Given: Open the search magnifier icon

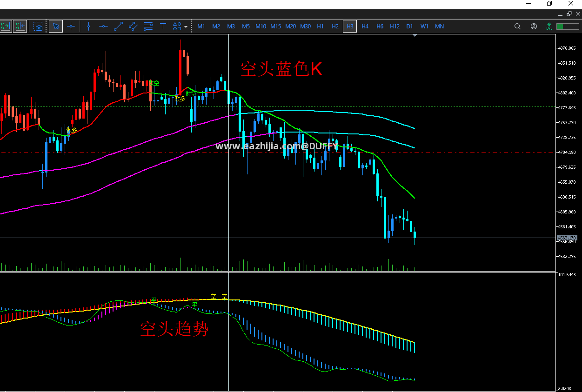Looking at the screenshot, I should [x=517, y=27].
